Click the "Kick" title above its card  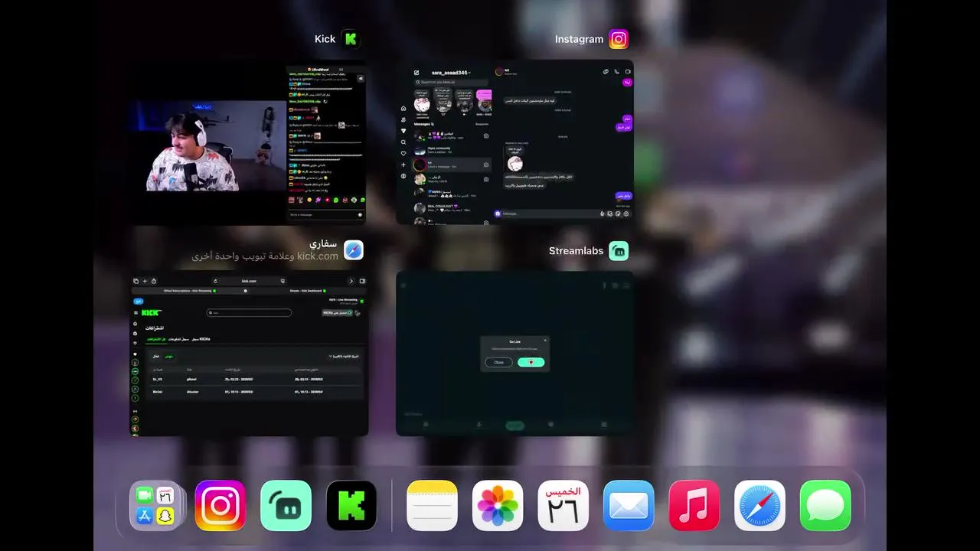coord(325,39)
